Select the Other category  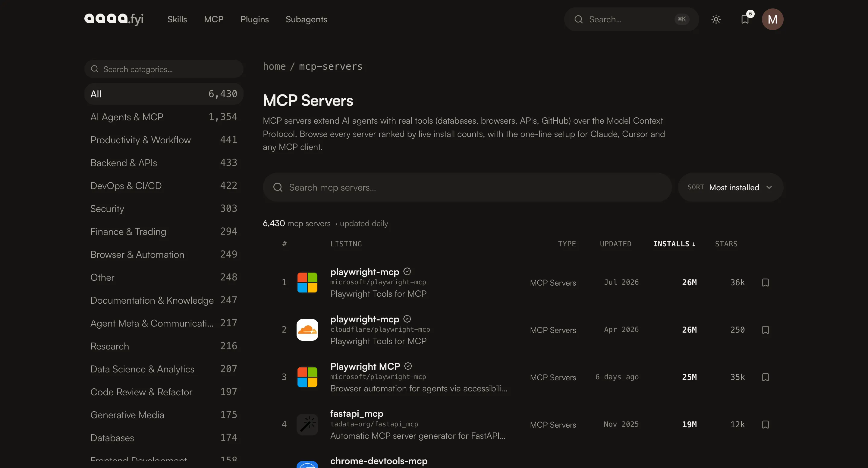pyautogui.click(x=164, y=277)
